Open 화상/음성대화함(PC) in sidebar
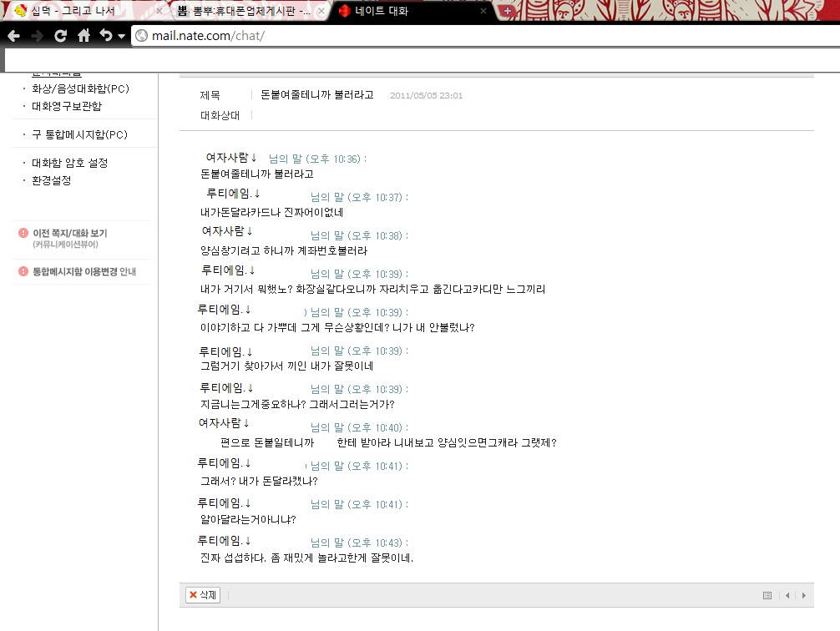 click(80, 89)
